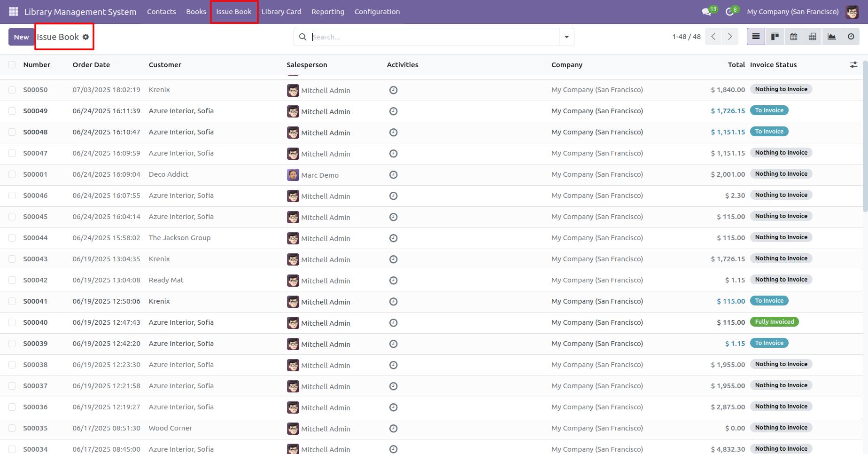Click the search magnifier icon
This screenshot has width=868, height=454.
(303, 37)
